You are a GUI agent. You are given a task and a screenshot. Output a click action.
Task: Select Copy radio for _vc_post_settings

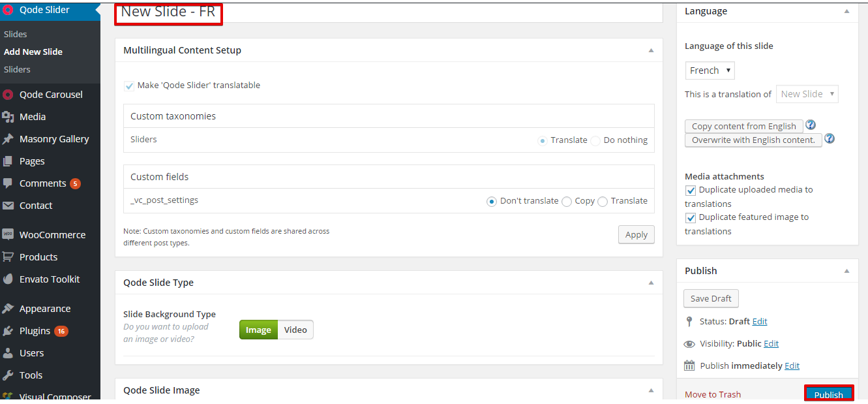(567, 201)
